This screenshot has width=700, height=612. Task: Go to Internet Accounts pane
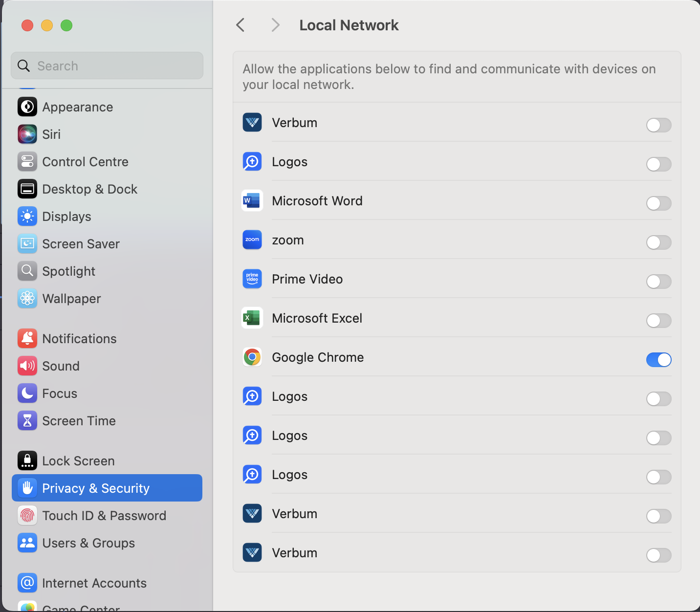[107, 583]
